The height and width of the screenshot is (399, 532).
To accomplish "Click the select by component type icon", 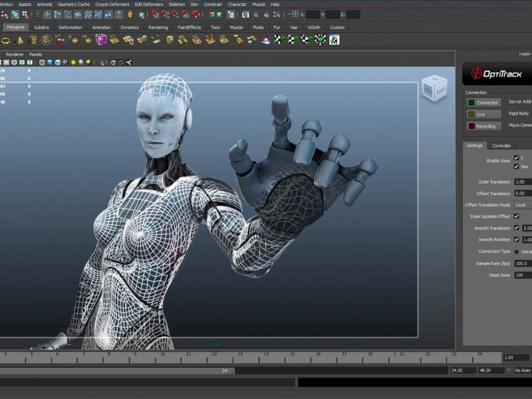I will (25, 14).
